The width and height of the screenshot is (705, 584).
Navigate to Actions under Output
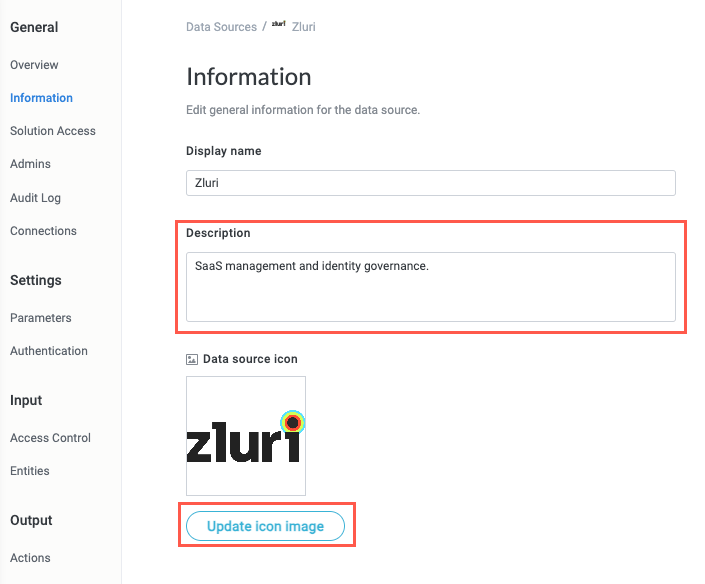point(30,558)
